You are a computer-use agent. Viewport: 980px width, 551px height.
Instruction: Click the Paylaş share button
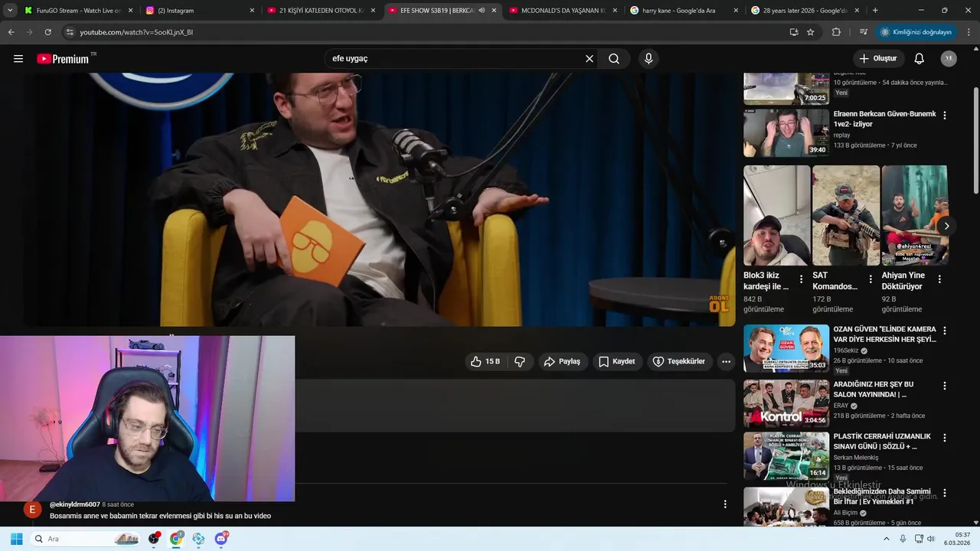click(562, 361)
